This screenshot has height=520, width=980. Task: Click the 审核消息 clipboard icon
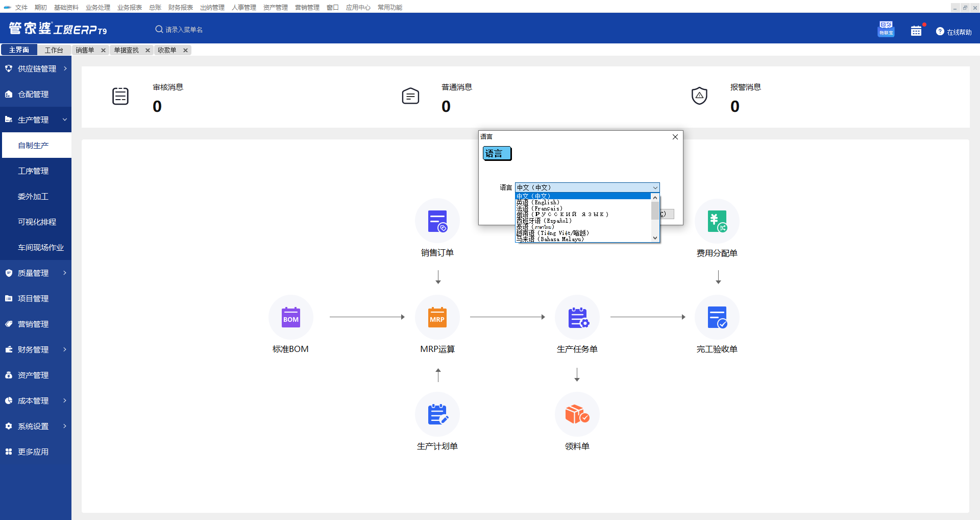120,96
